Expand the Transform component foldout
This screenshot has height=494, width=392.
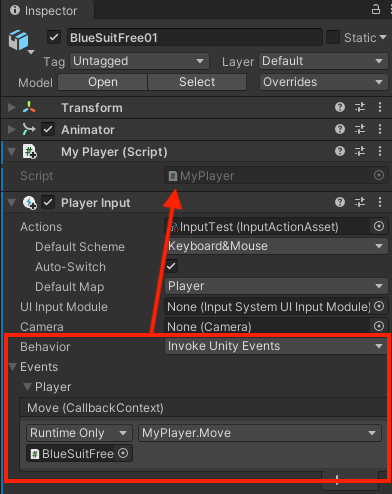(x=12, y=107)
